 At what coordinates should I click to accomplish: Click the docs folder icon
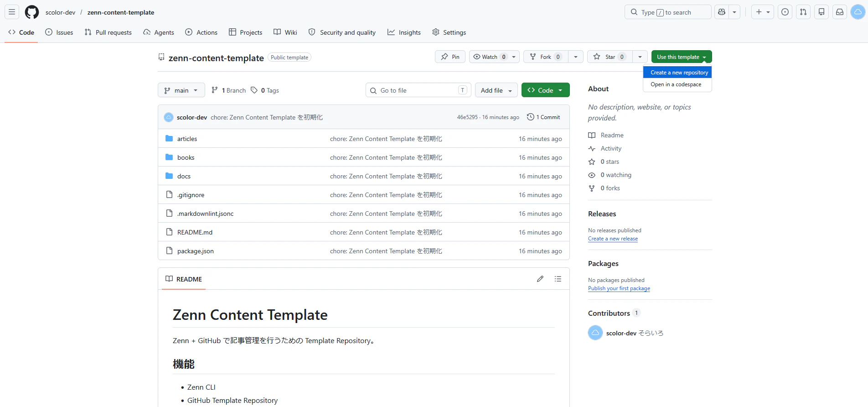pos(169,176)
